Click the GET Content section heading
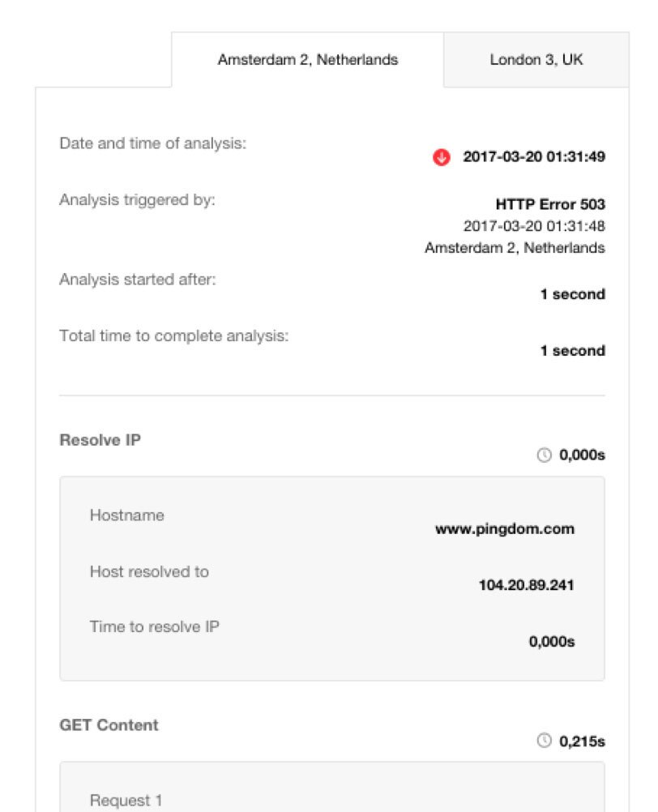658x812 pixels. [109, 725]
